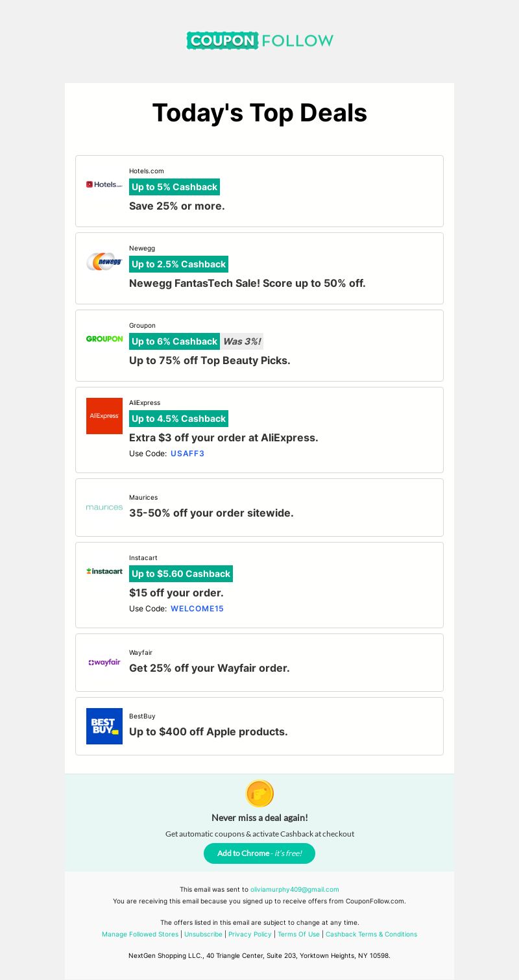Select the Groupon logo
The image size is (519, 980).
[104, 339]
